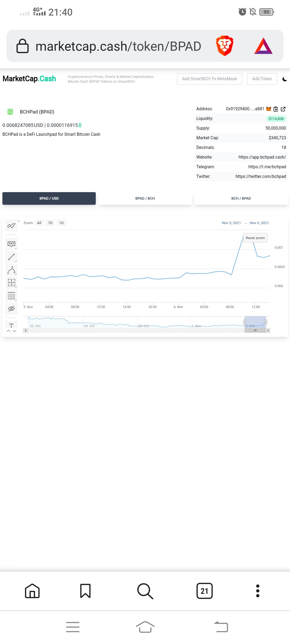Click the MetaMask fox icon beside address
The height and width of the screenshot is (644, 290).
269,109
